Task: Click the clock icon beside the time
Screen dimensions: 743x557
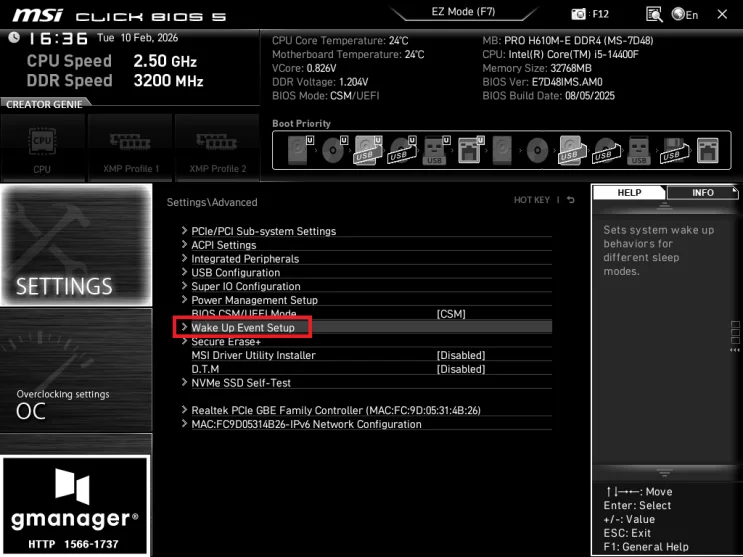Action: pos(14,37)
